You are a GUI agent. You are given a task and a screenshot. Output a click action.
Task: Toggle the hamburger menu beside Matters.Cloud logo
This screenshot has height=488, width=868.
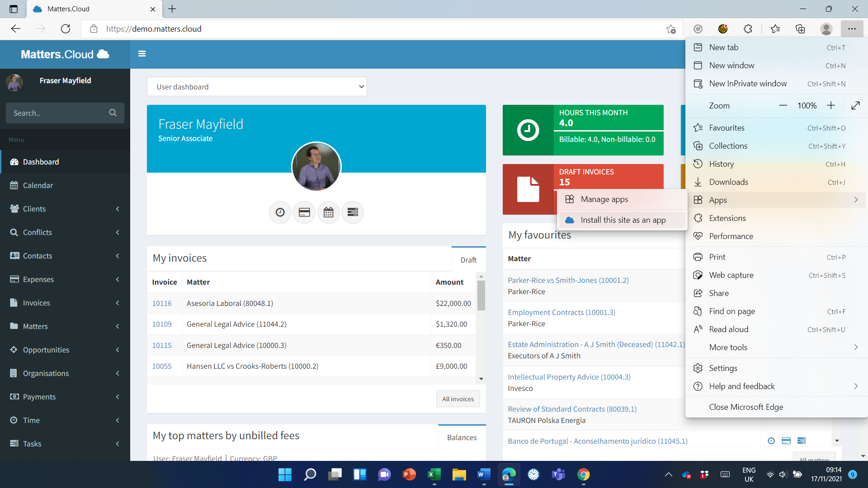142,54
